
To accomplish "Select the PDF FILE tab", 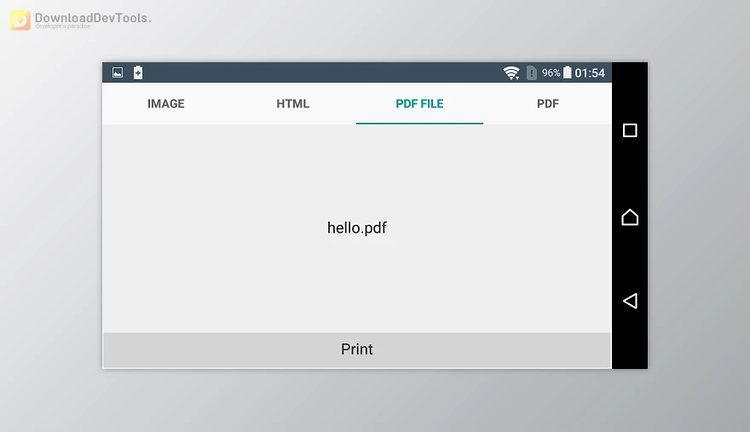I will click(419, 104).
